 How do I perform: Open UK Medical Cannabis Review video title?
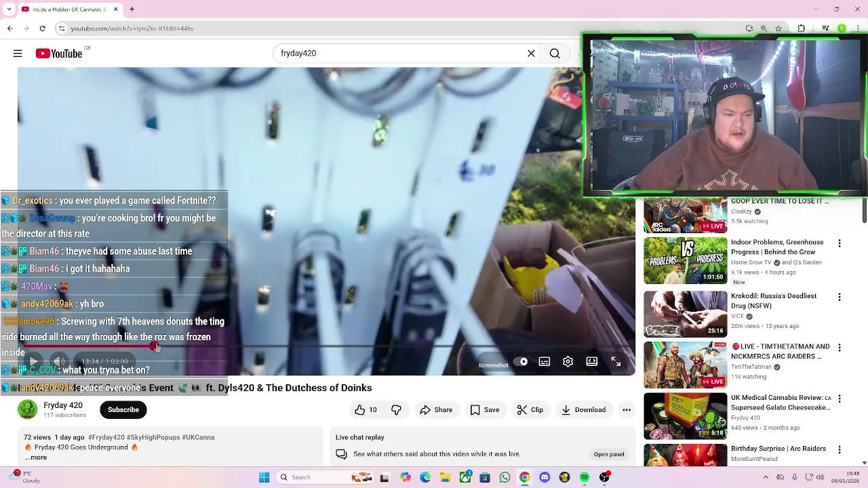click(x=781, y=403)
